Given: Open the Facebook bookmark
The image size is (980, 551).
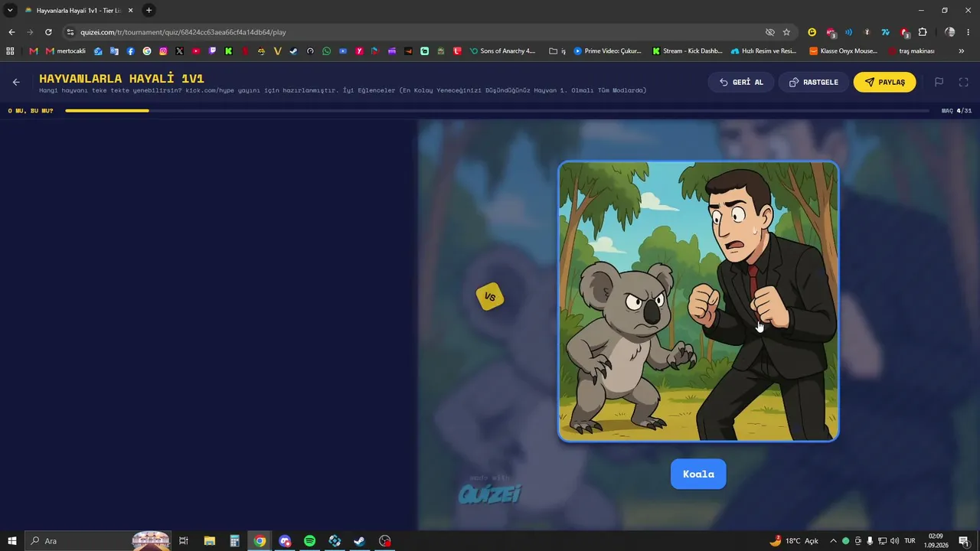Looking at the screenshot, I should [131, 51].
